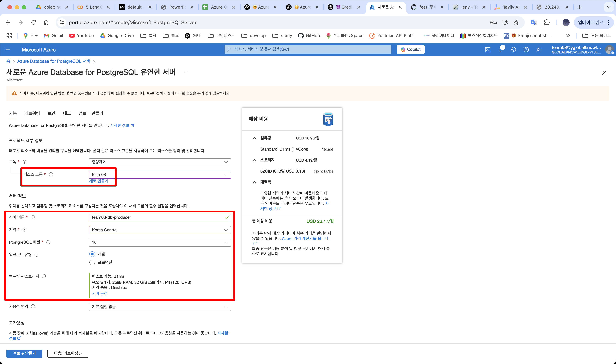Close the PostgreSQL creation blade with X
The image size is (616, 364).
tap(604, 73)
